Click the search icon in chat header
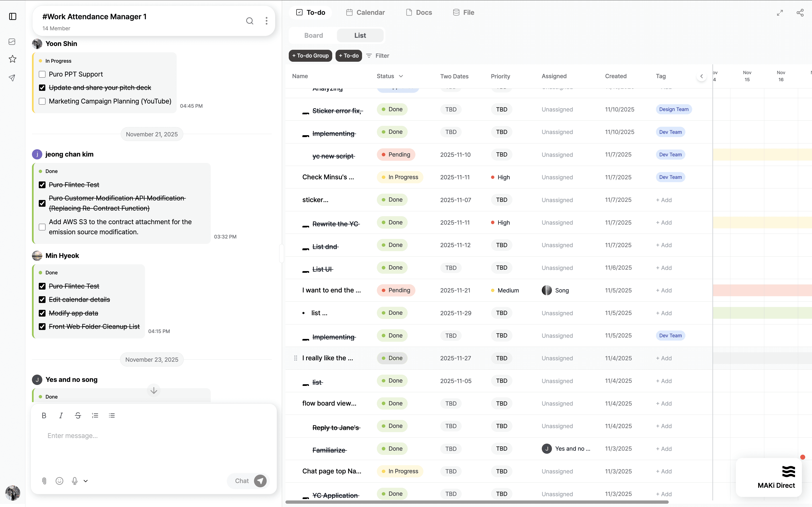Viewport: 812px width, 507px height. pyautogui.click(x=250, y=21)
